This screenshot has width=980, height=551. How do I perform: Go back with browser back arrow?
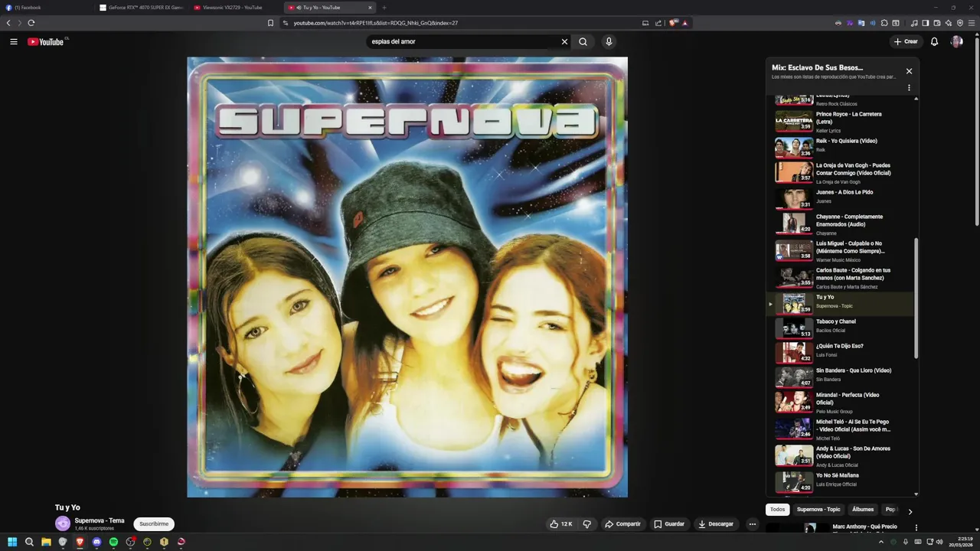point(8,23)
